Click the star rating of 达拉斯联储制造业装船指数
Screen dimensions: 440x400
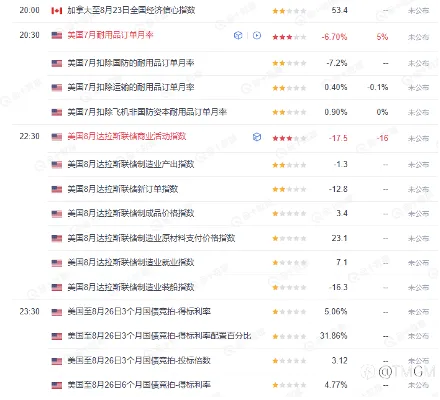coord(289,288)
